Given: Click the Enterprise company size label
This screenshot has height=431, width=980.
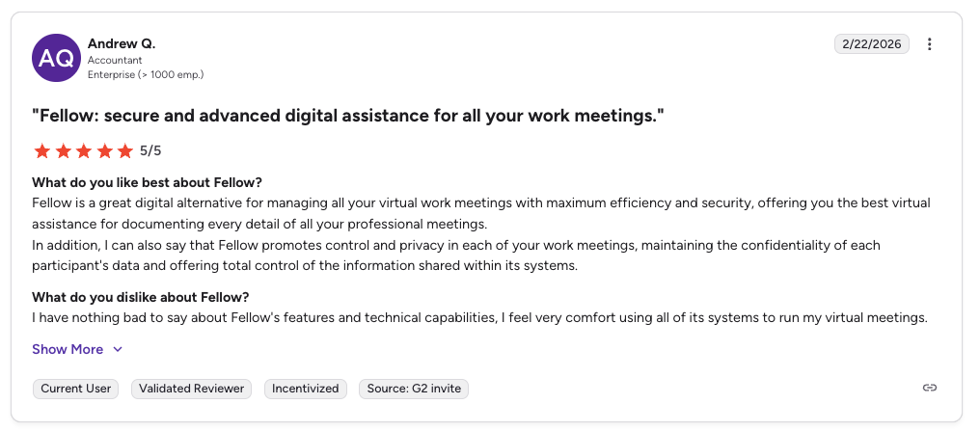Looking at the screenshot, I should (146, 74).
